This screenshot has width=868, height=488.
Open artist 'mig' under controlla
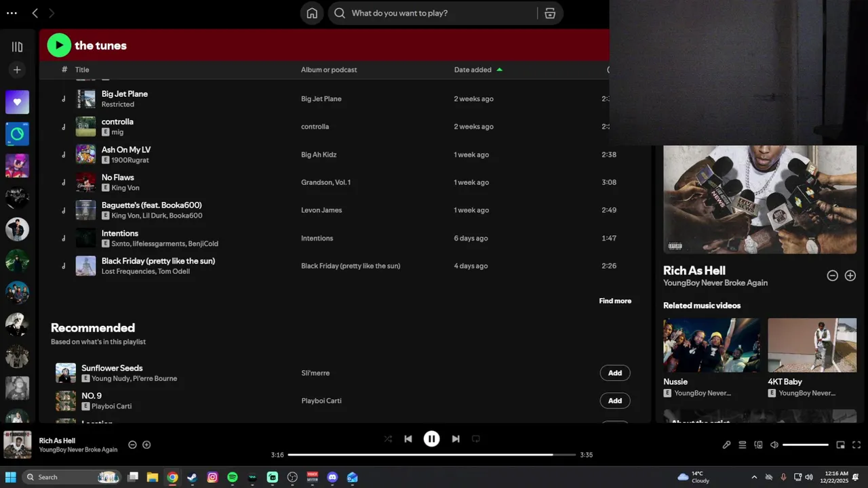click(117, 132)
